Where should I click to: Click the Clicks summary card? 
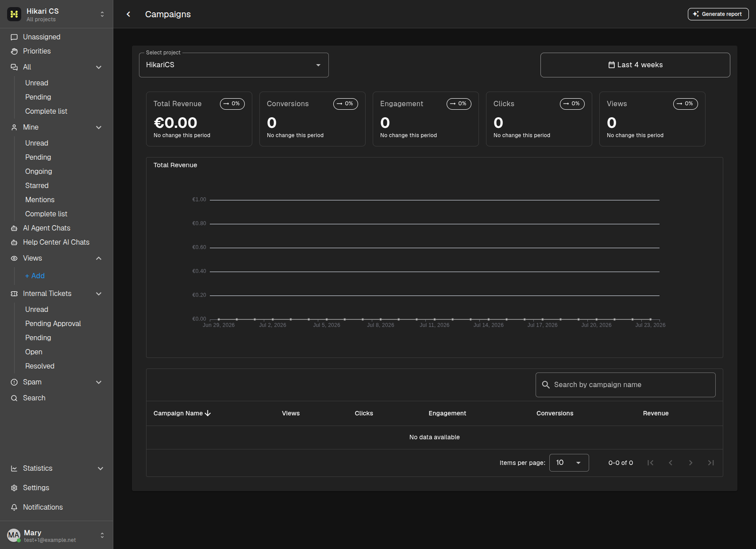pos(539,119)
